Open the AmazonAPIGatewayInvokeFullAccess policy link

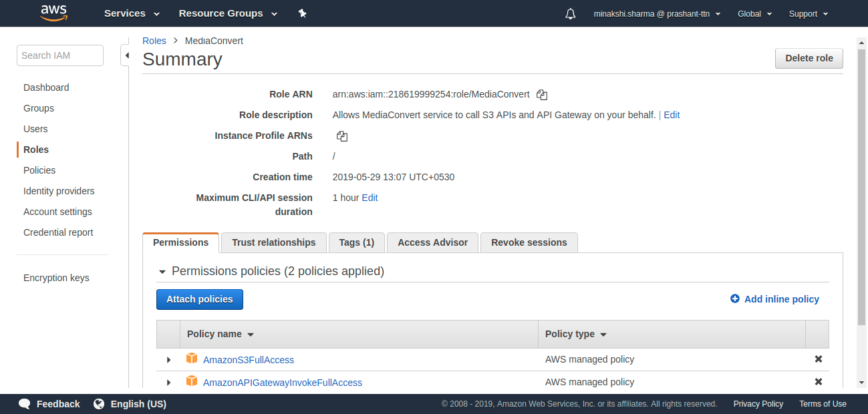(x=283, y=383)
